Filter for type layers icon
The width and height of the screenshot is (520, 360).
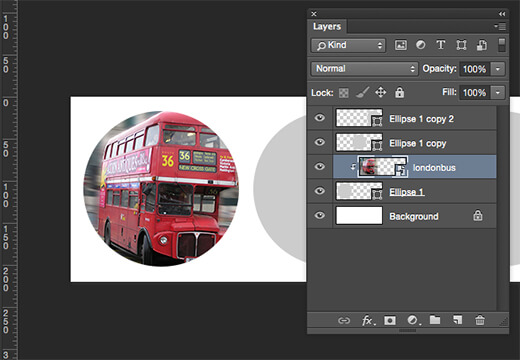point(441,45)
